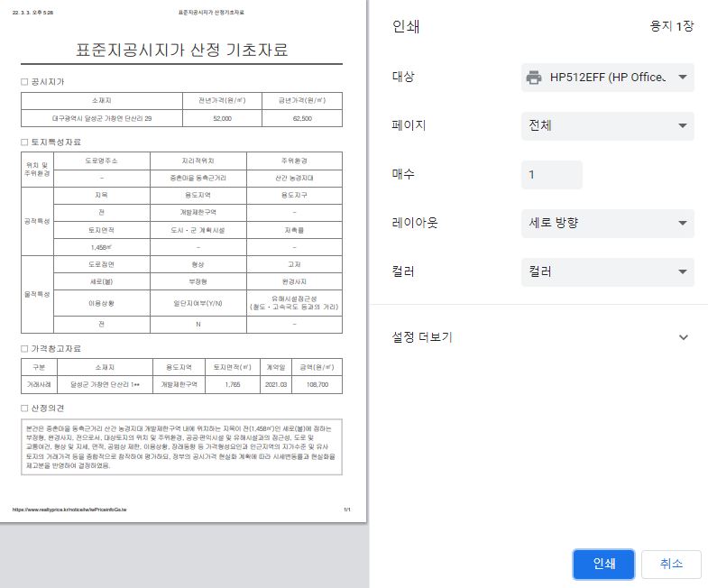Click the dropdown arrow of HP512EFF printer field
Viewport: 708px width, 588px height.
point(683,78)
